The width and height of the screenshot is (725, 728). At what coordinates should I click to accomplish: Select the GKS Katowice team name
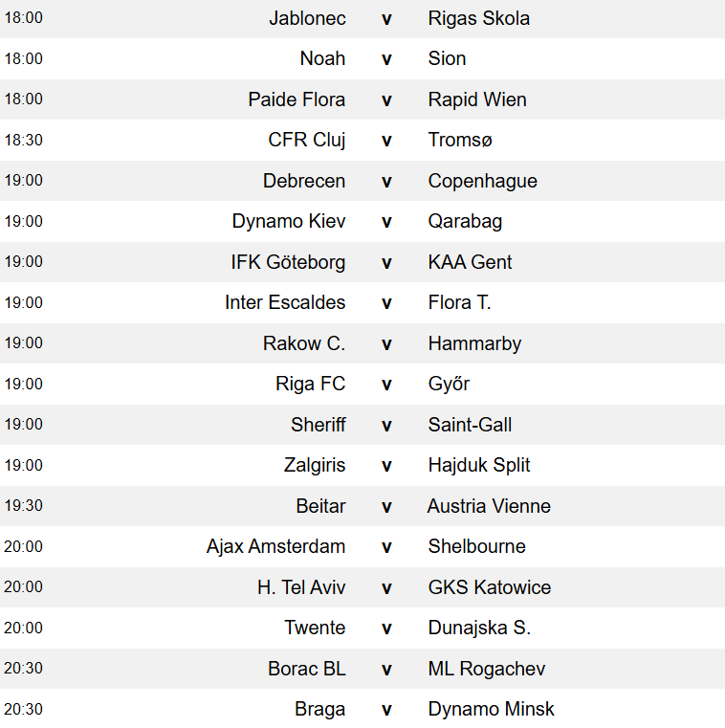click(x=489, y=587)
